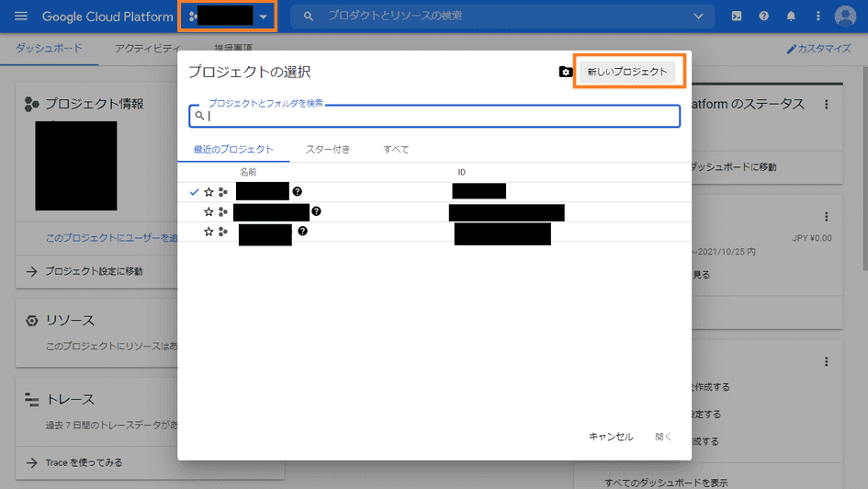This screenshot has height=489, width=868.
Task: Click このプロジェクトにユーザーを追加 link
Action: [112, 237]
